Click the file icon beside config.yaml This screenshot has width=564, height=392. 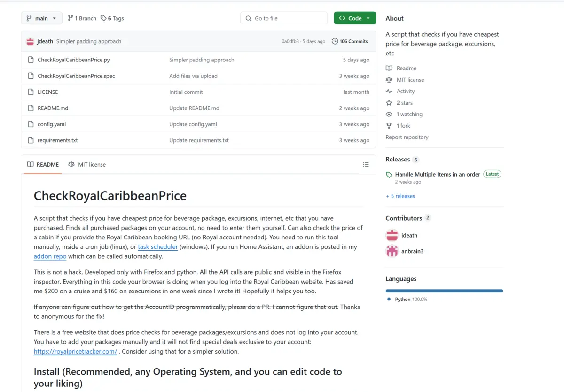pos(31,124)
